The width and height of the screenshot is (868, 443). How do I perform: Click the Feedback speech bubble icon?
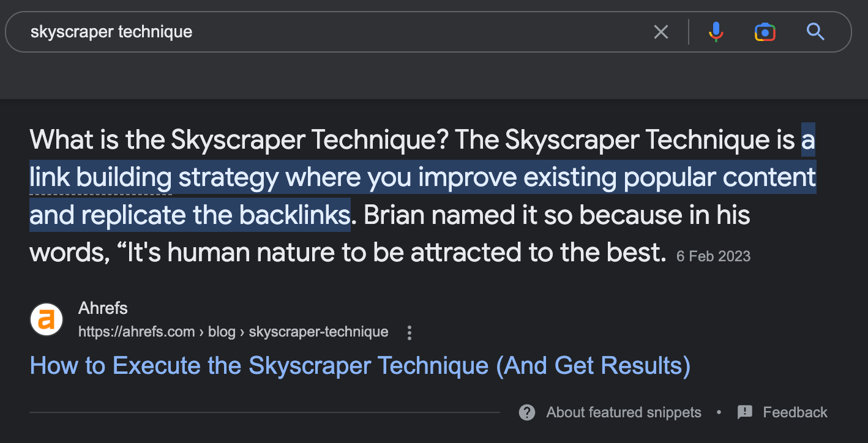click(744, 412)
